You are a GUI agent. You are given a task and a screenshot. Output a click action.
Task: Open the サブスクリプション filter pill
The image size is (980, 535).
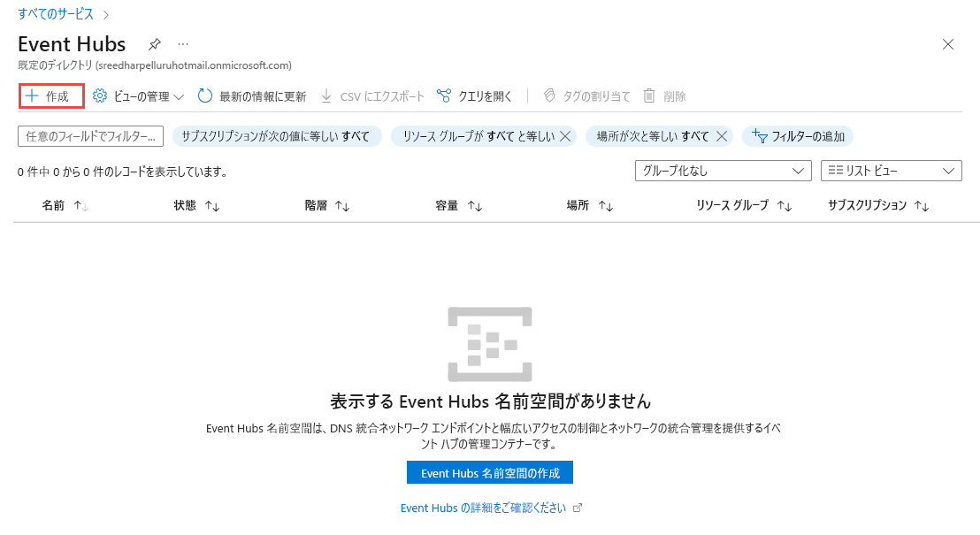[276, 136]
